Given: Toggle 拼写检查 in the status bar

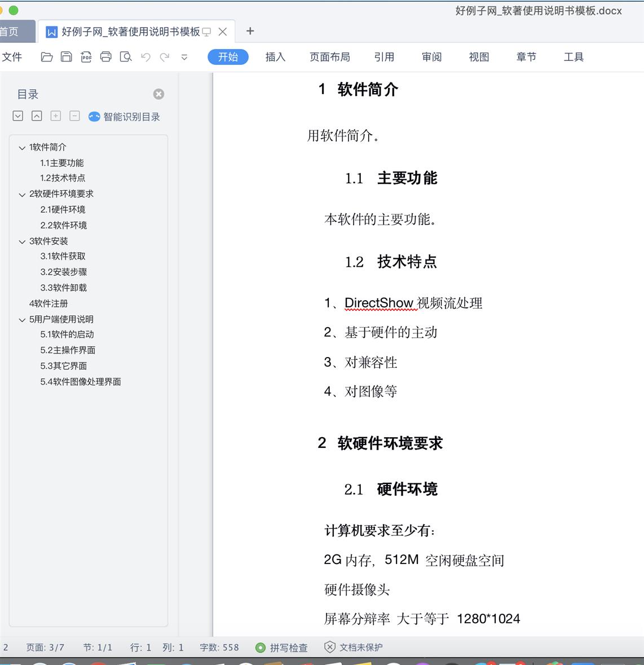Looking at the screenshot, I should pyautogui.click(x=282, y=648).
